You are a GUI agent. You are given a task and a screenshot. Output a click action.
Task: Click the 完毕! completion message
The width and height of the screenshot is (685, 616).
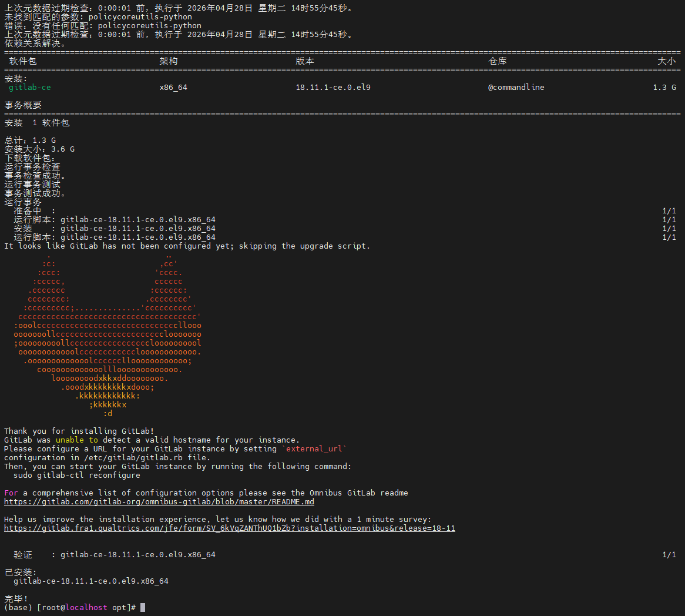pyautogui.click(x=16, y=598)
